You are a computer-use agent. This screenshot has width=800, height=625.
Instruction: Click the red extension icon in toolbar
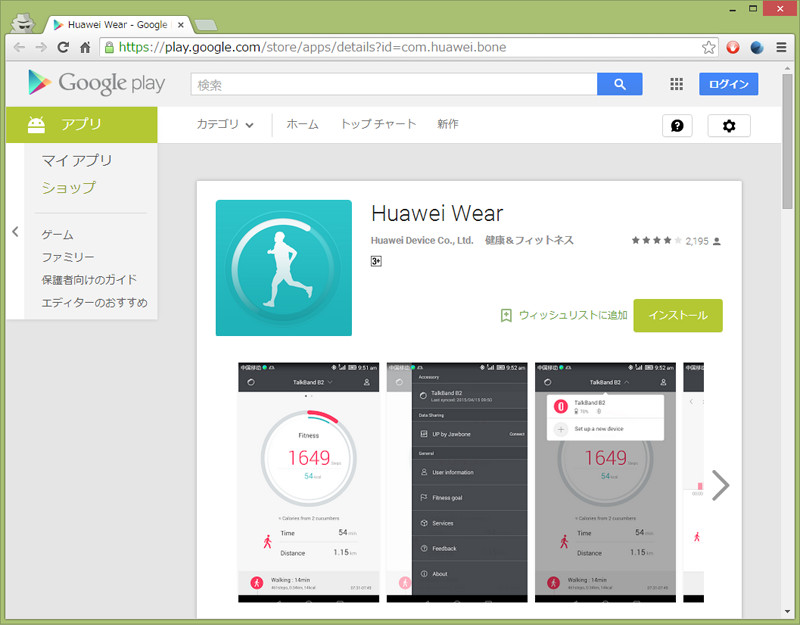click(x=733, y=47)
